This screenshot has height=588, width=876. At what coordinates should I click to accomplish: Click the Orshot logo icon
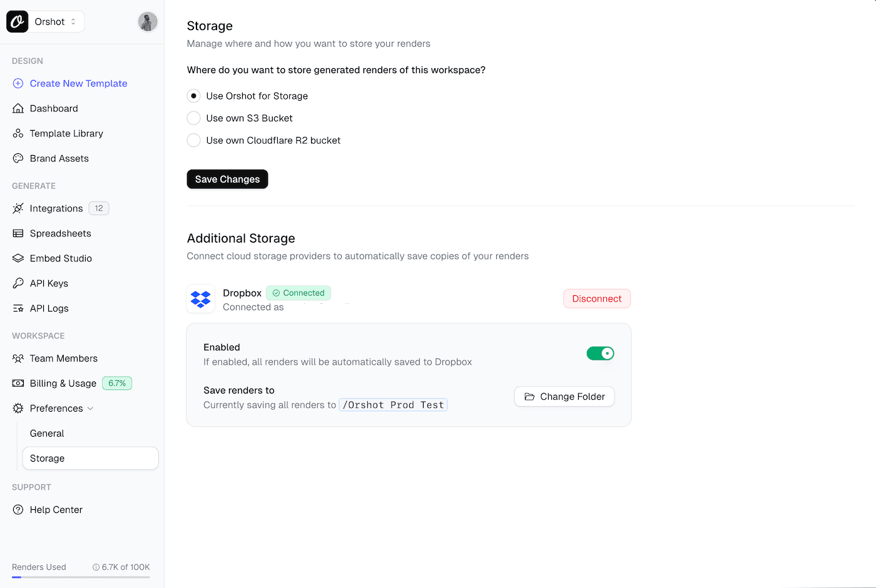18,22
